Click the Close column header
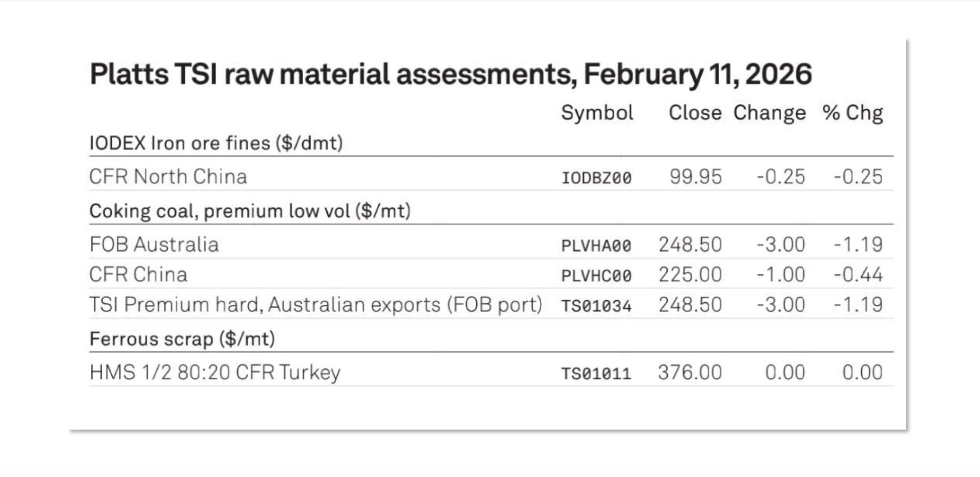Viewport: 980px width, 477px height. pyautogui.click(x=695, y=113)
